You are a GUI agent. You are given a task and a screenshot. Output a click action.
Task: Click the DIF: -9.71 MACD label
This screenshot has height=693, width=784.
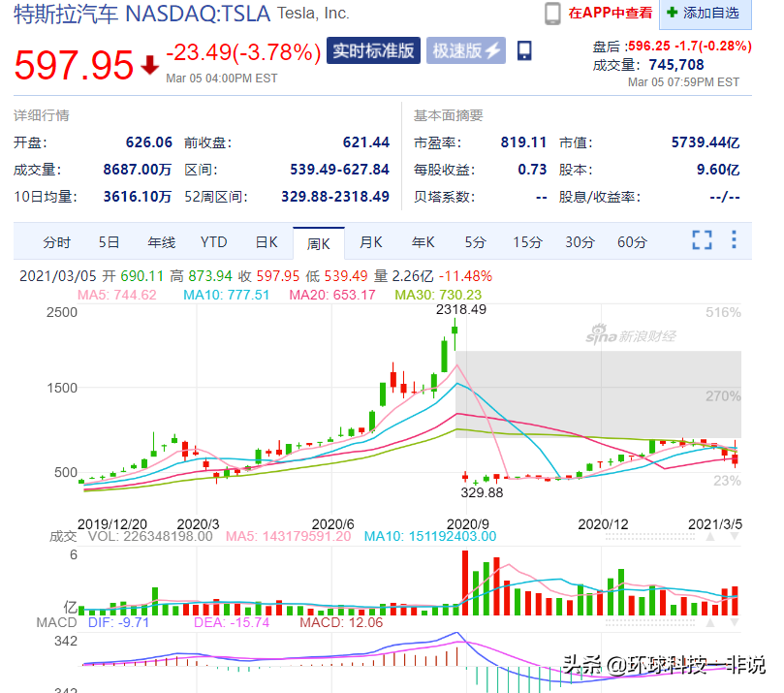(x=118, y=622)
